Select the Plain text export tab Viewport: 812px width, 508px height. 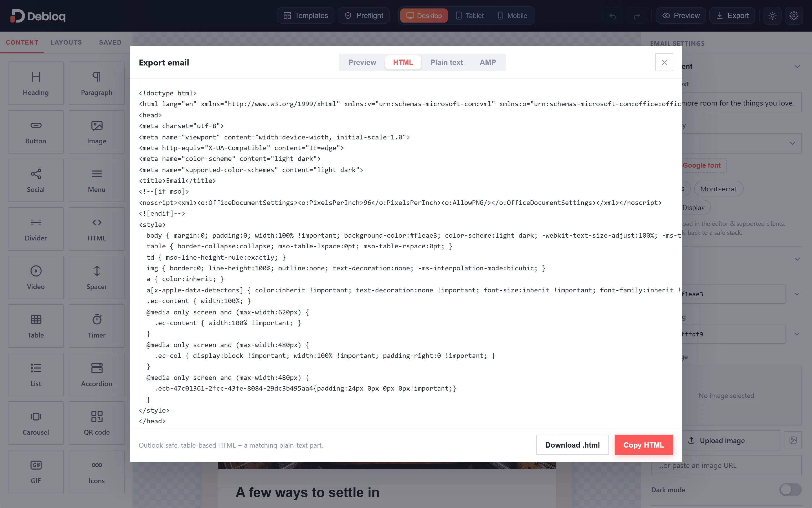click(x=446, y=62)
